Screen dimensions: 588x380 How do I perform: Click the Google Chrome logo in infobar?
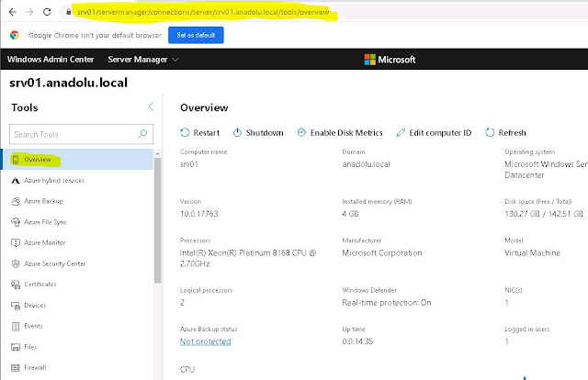tap(15, 35)
